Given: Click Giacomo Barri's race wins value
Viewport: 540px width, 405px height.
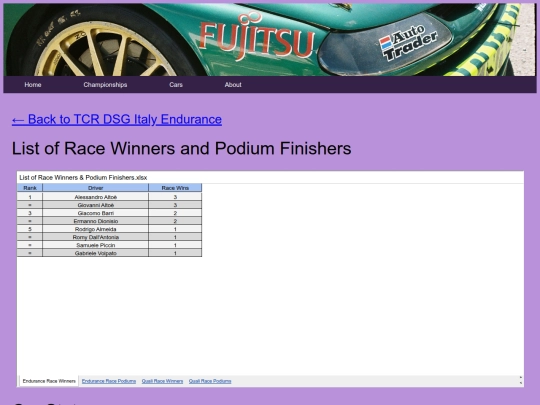Looking at the screenshot, I should [175, 213].
